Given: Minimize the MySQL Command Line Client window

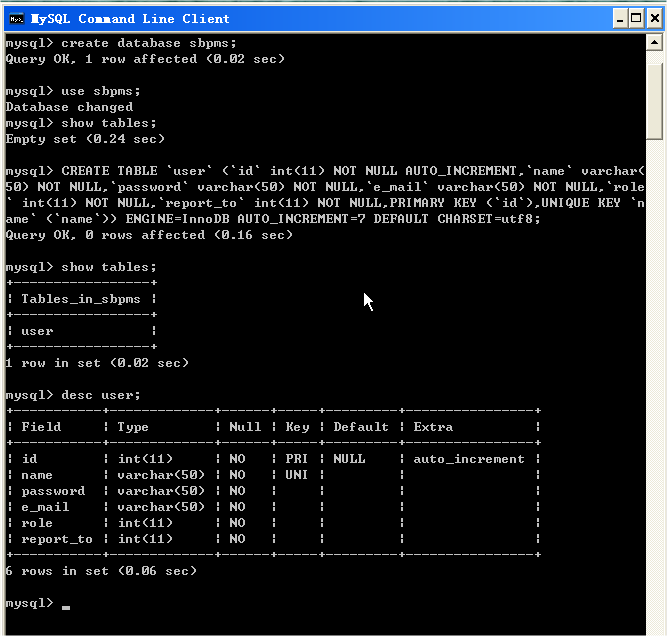Looking at the screenshot, I should point(620,19).
